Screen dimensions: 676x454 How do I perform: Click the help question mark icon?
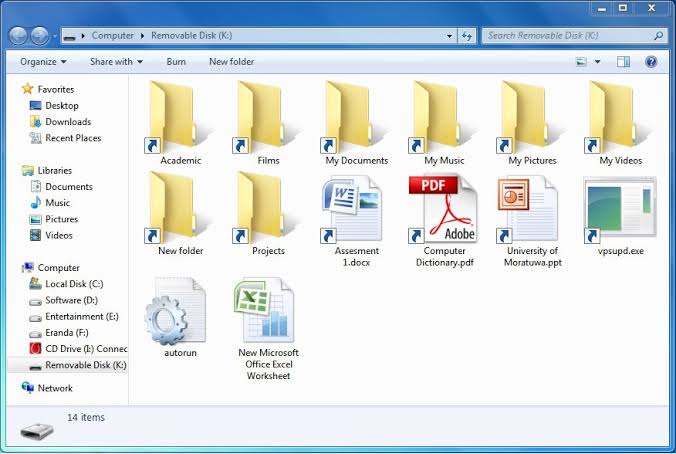pos(651,61)
